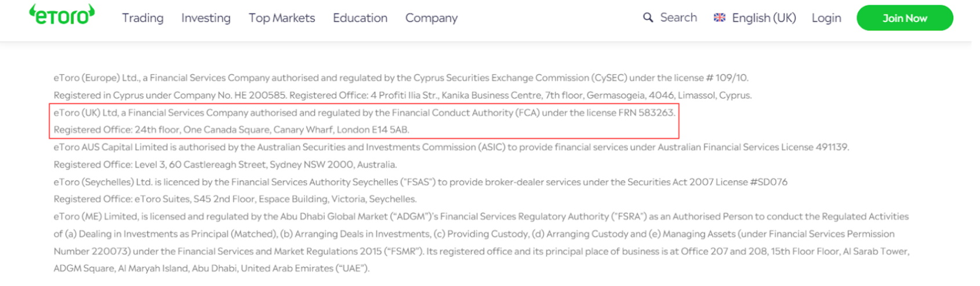Click the Canary Wharf registered office line

[231, 130]
